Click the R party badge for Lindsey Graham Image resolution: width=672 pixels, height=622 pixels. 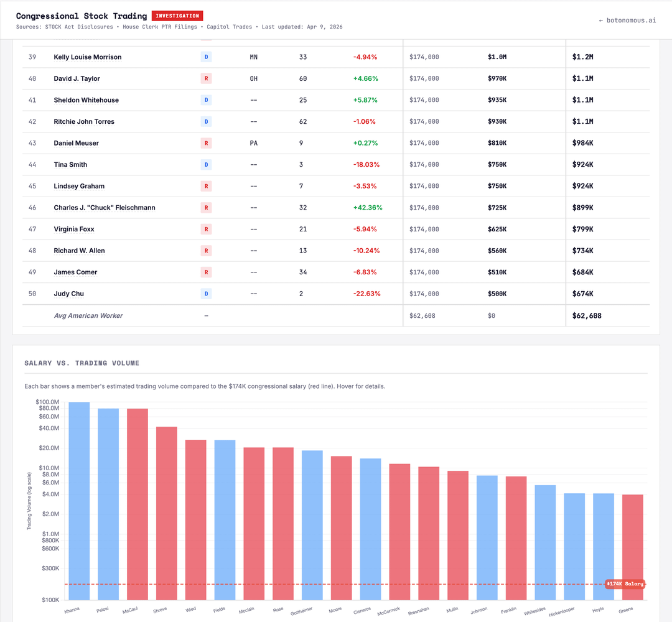(x=206, y=186)
